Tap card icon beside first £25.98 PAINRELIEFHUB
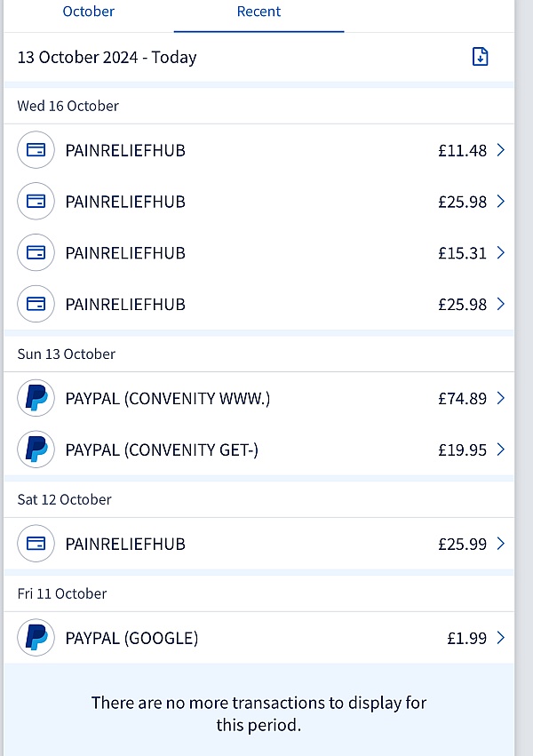Viewport: 533px width, 756px height. point(36,201)
